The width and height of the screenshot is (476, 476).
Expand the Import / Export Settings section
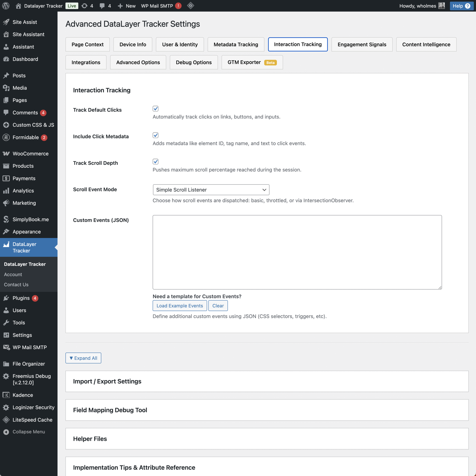coord(267,381)
